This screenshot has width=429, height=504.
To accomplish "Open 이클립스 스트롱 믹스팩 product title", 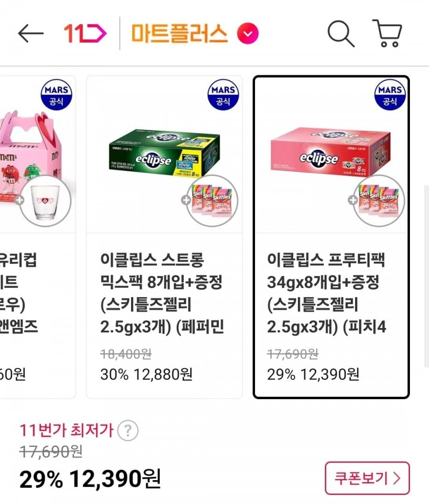I will (162, 294).
